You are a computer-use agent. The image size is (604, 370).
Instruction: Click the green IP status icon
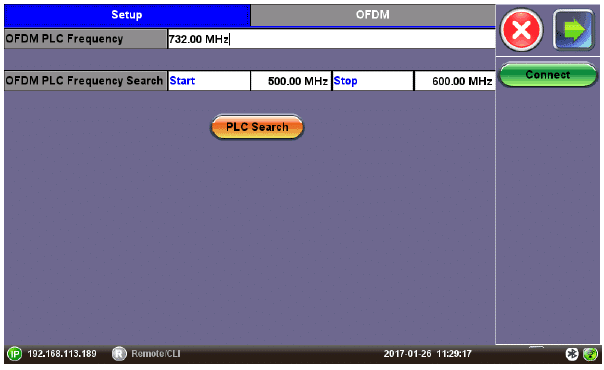(x=15, y=353)
